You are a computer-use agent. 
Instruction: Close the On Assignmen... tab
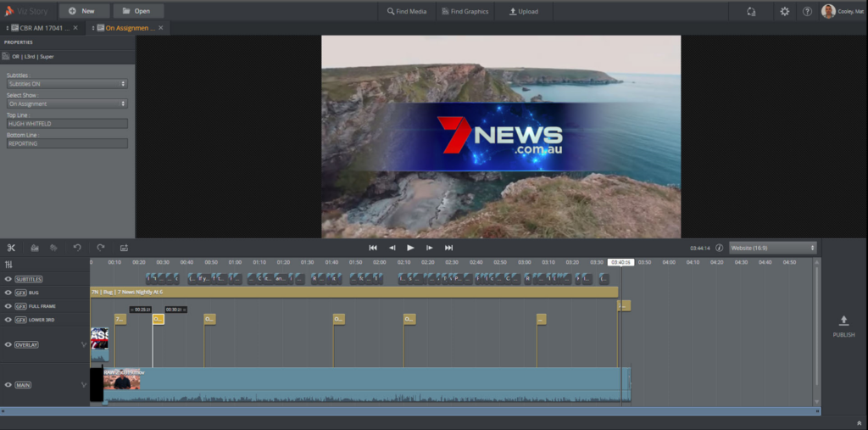point(160,28)
